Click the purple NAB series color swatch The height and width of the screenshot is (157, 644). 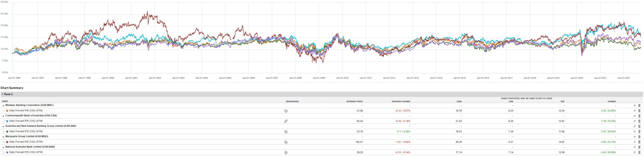point(7,152)
